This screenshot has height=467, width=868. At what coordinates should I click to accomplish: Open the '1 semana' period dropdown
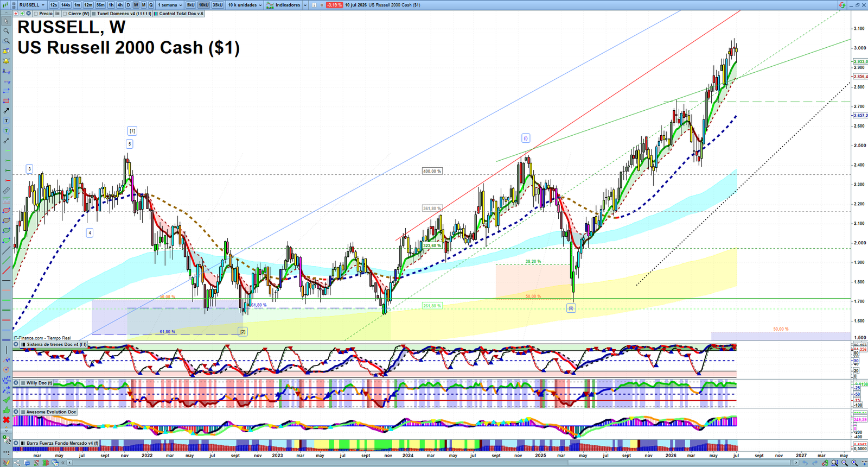tap(170, 5)
